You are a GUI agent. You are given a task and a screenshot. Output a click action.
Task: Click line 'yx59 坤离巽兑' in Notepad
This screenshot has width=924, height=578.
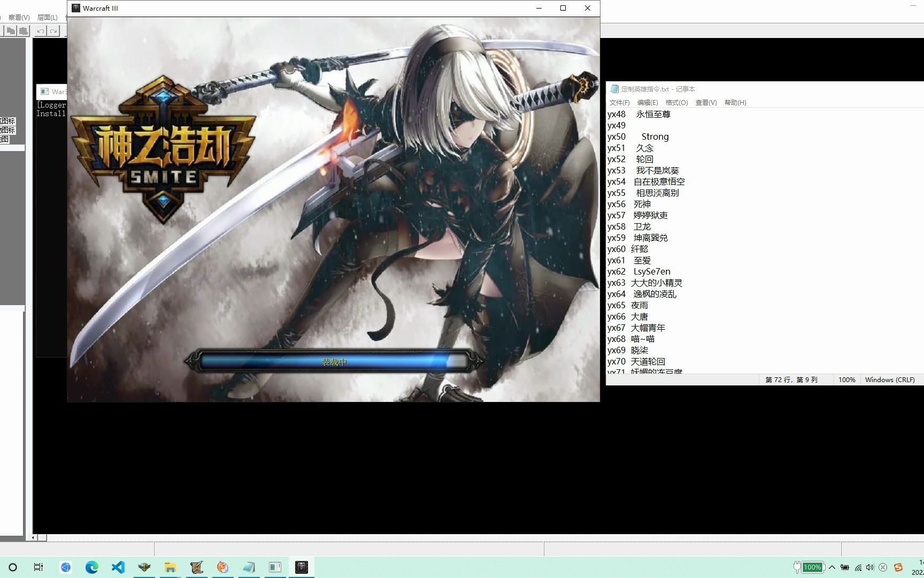point(638,238)
